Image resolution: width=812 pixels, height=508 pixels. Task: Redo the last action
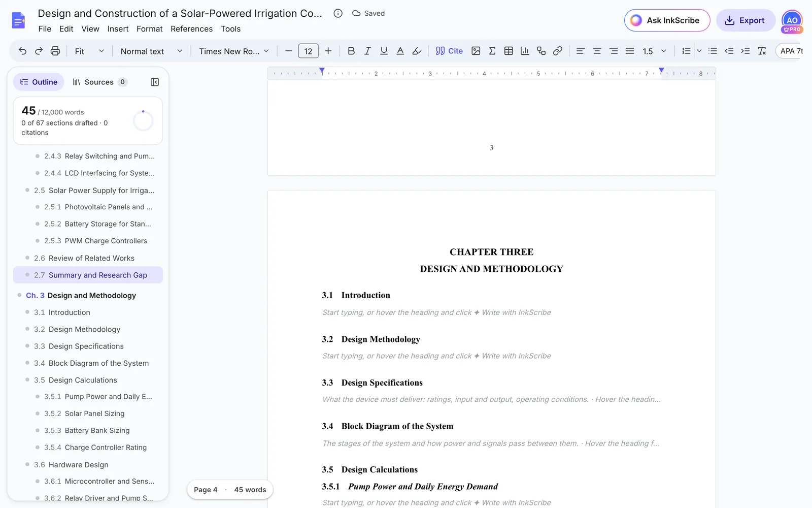point(39,51)
